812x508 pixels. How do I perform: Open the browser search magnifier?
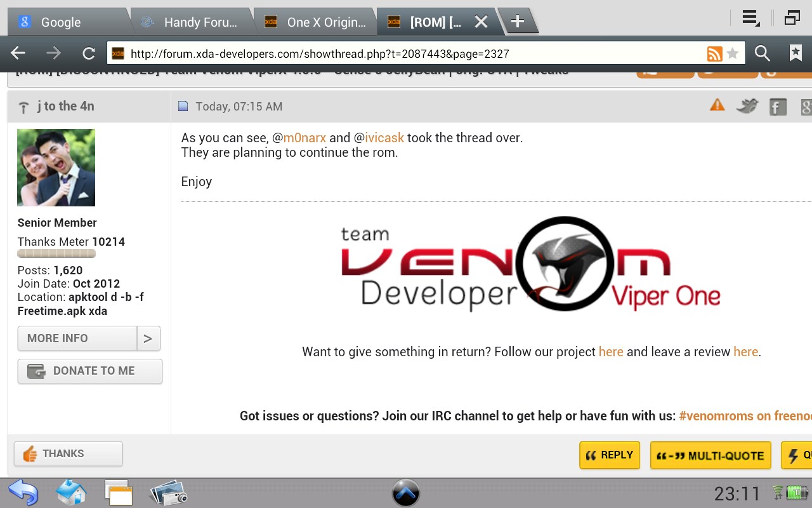[762, 54]
